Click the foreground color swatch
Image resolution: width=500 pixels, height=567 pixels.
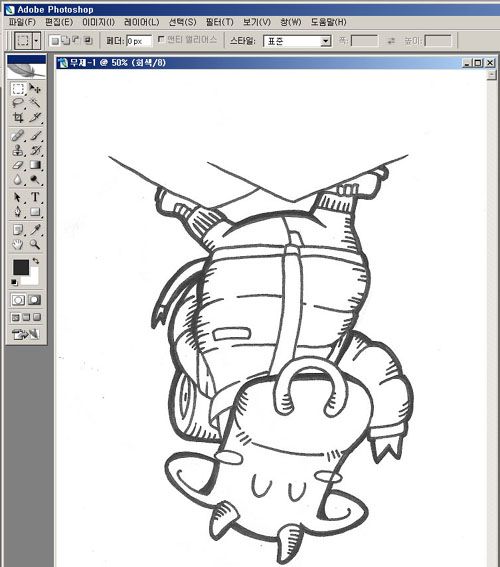(21, 267)
